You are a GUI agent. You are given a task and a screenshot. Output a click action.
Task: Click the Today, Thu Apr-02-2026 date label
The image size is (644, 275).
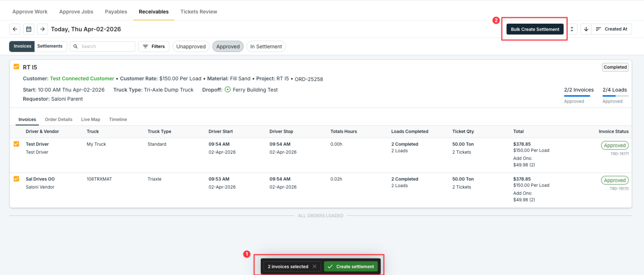click(86, 29)
